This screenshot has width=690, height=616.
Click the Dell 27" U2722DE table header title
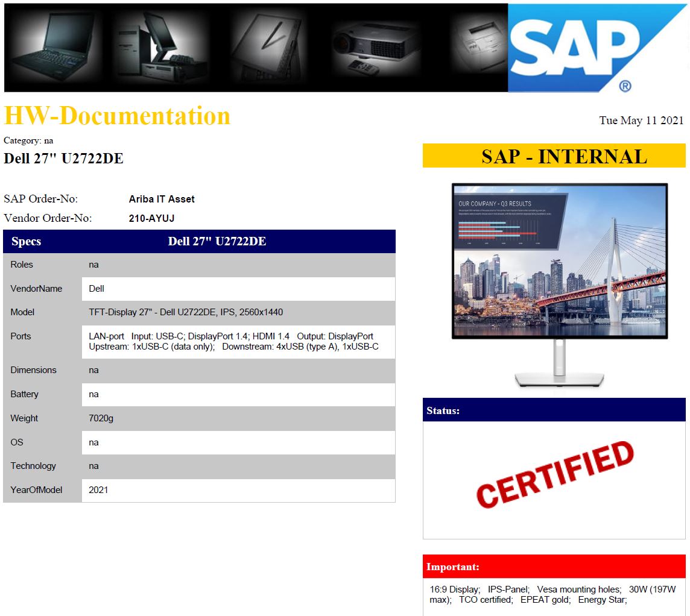pyautogui.click(x=217, y=241)
